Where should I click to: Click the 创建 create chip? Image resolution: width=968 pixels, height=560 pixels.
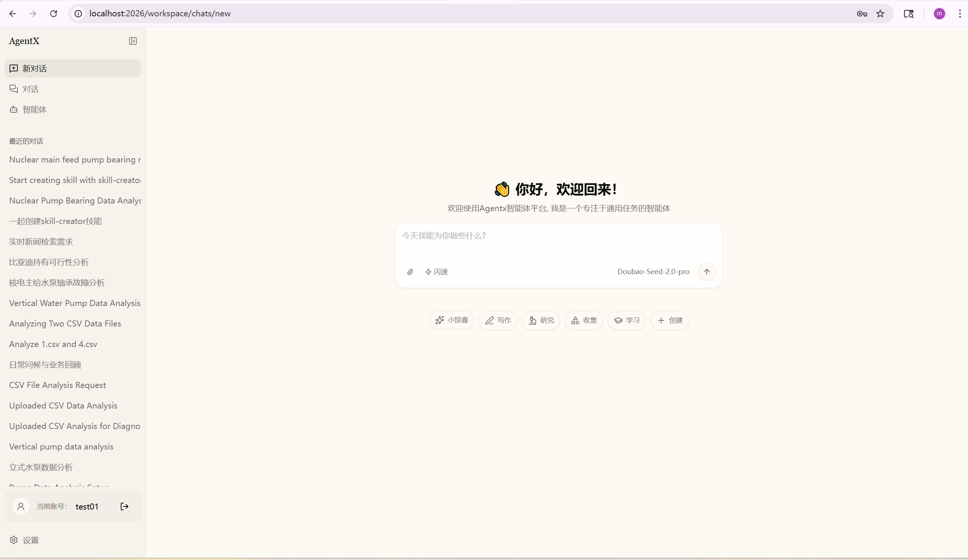[670, 320]
